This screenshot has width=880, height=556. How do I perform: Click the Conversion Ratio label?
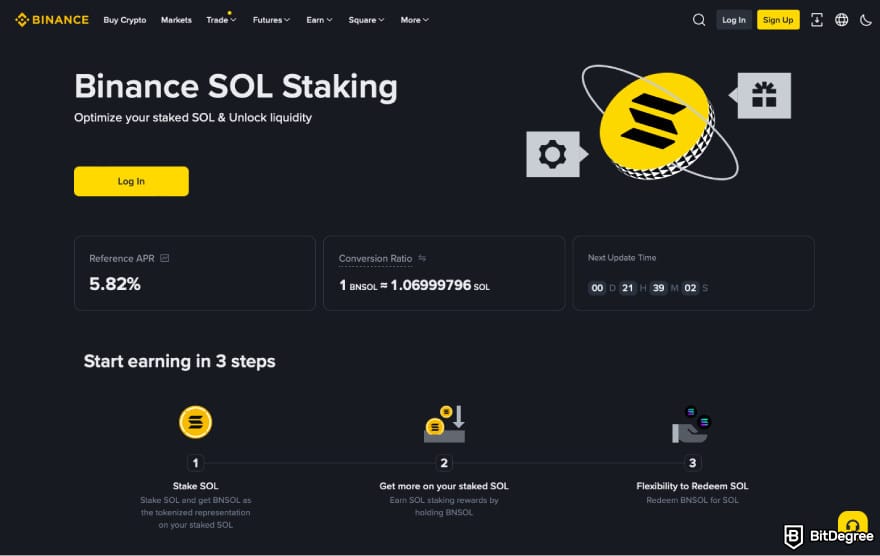tap(375, 259)
